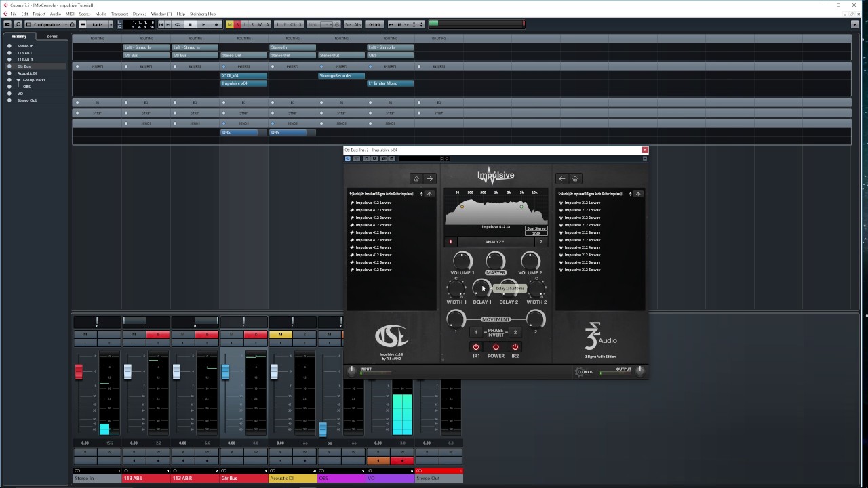The image size is (868, 488).
Task: Click the left arrow icon in Impulsive
Action: (561, 178)
